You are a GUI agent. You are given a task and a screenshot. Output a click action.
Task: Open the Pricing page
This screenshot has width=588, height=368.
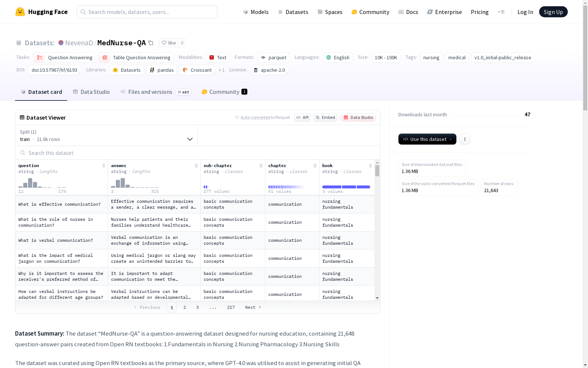click(x=480, y=12)
